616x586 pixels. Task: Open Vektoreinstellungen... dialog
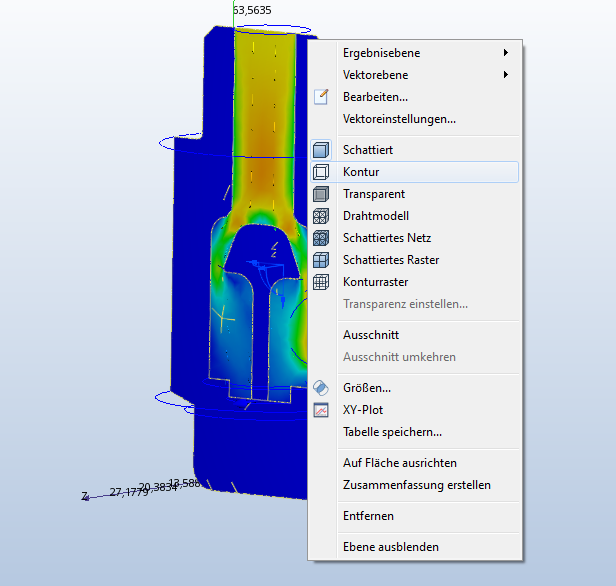tap(415, 119)
